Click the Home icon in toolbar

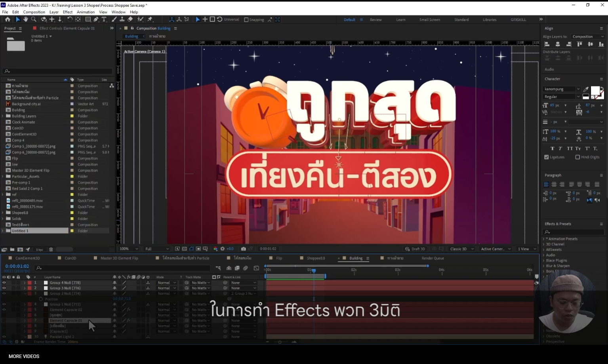pyautogui.click(x=8, y=19)
